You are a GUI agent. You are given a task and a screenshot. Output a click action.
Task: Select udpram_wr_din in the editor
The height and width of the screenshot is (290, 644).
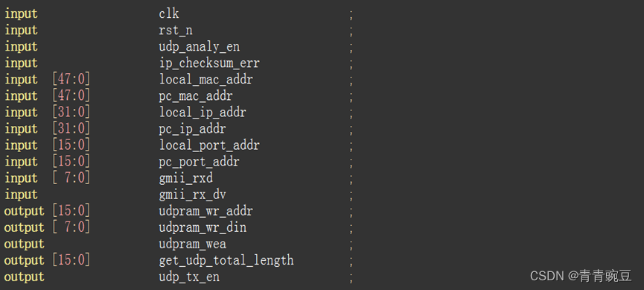click(203, 227)
